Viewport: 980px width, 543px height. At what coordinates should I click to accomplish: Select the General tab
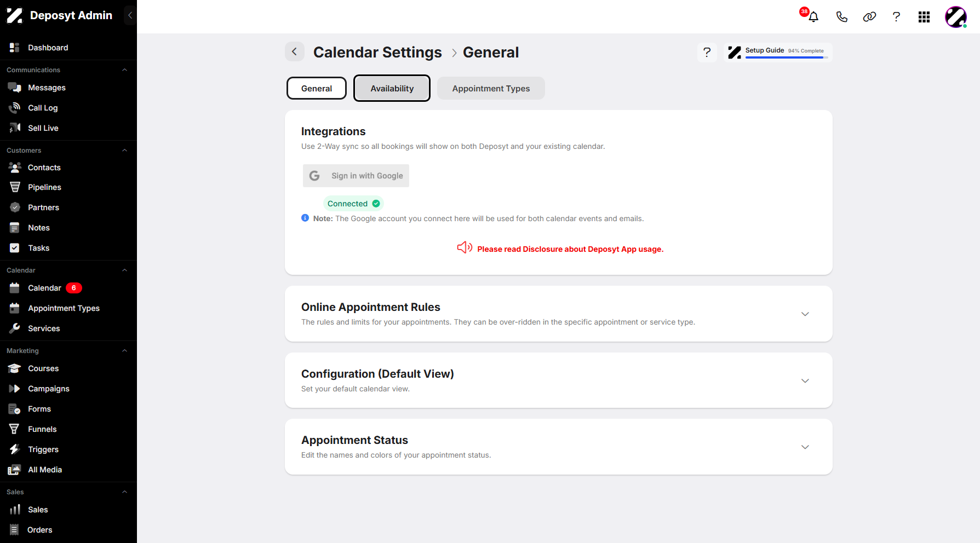coord(317,88)
